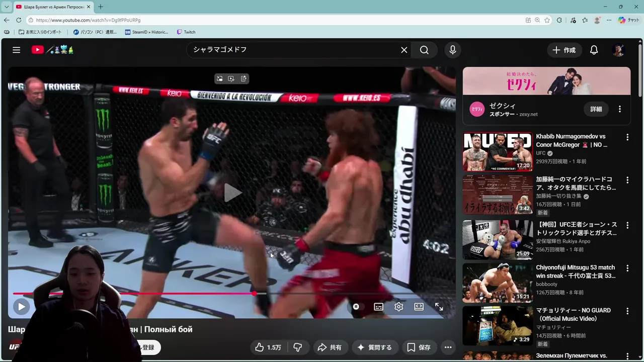
Task: Go to the YouTube home logo
Action: [x=52, y=50]
